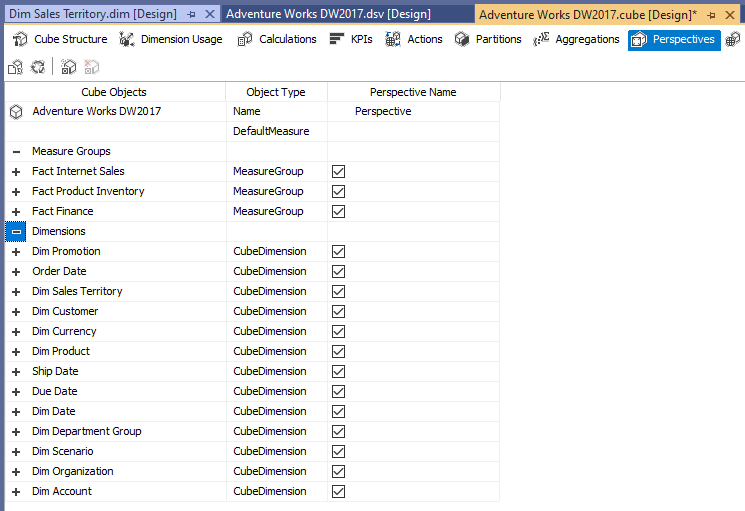Switch to the Dimension Usage tab

click(171, 39)
